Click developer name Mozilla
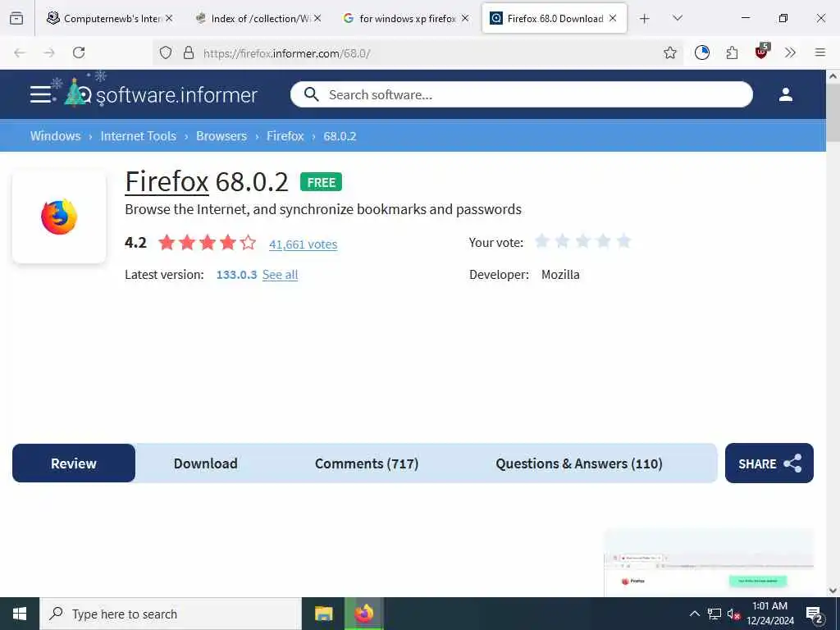840x630 pixels. pyautogui.click(x=560, y=274)
